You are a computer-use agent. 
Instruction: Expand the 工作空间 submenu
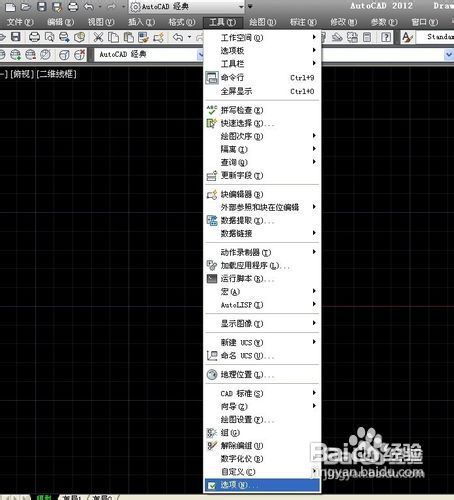point(262,38)
